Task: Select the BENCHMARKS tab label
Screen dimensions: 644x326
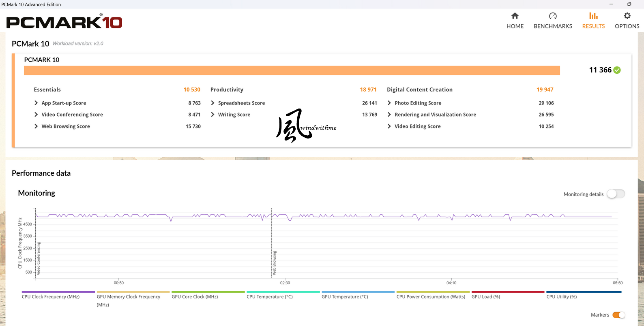Action: pyautogui.click(x=553, y=26)
